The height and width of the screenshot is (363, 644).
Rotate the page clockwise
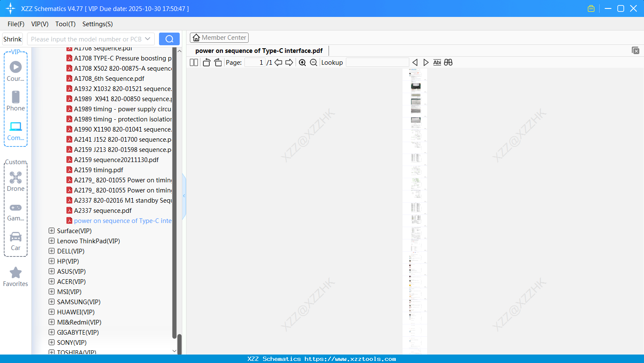[218, 63]
